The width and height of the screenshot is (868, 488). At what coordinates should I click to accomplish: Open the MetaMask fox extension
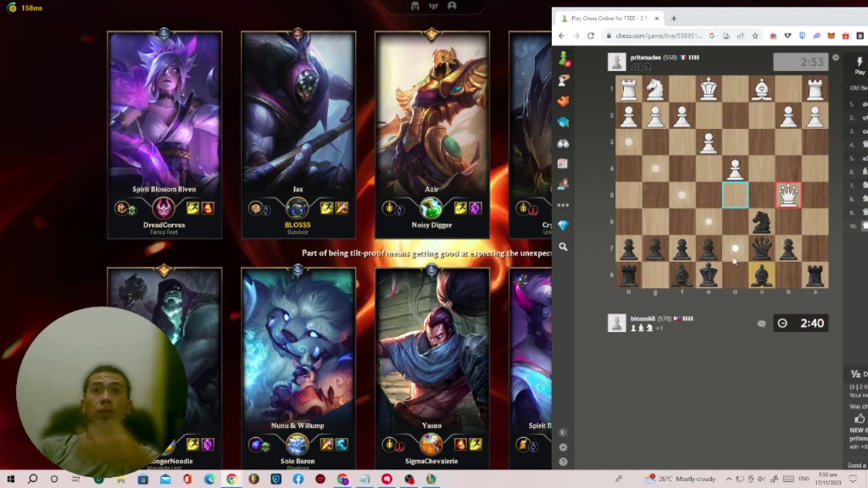831,36
